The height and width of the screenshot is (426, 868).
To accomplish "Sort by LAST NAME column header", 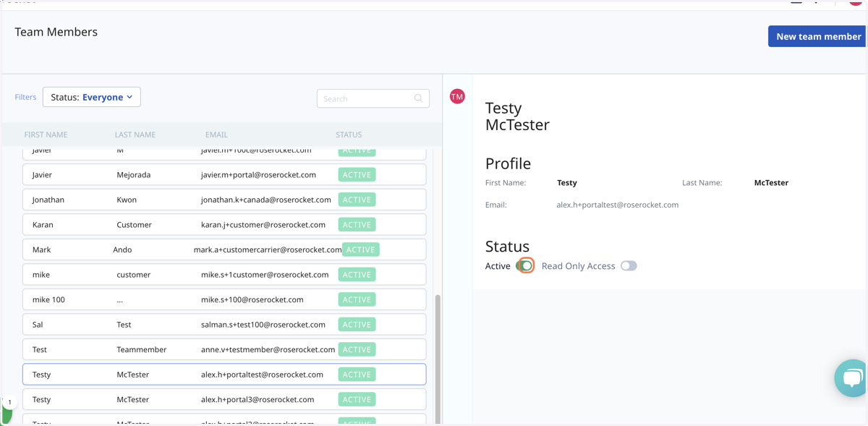I will tap(135, 135).
